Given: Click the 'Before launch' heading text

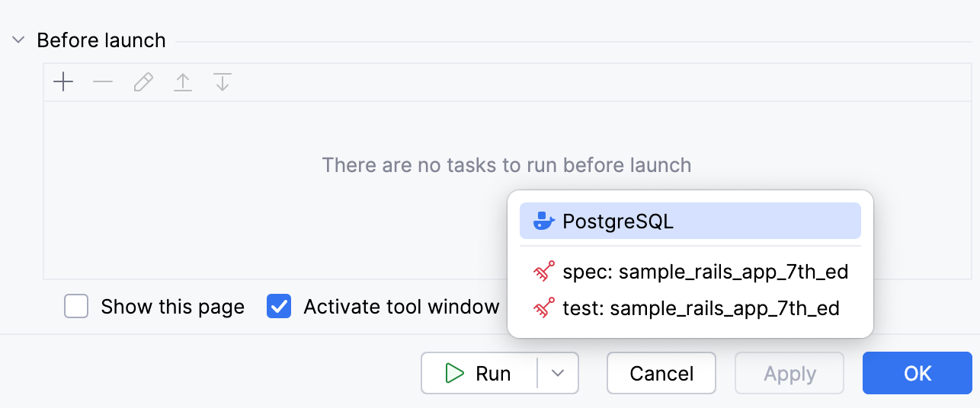Looking at the screenshot, I should pyautogui.click(x=101, y=40).
